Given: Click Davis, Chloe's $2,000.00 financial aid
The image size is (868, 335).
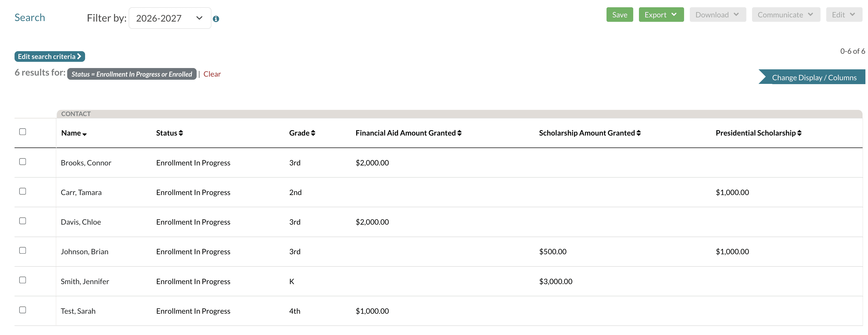Looking at the screenshot, I should pyautogui.click(x=372, y=222).
